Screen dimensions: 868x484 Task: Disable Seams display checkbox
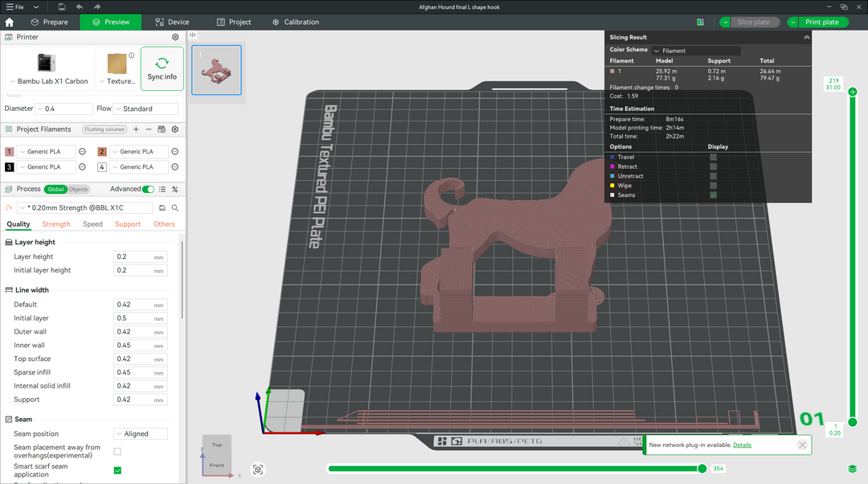713,195
